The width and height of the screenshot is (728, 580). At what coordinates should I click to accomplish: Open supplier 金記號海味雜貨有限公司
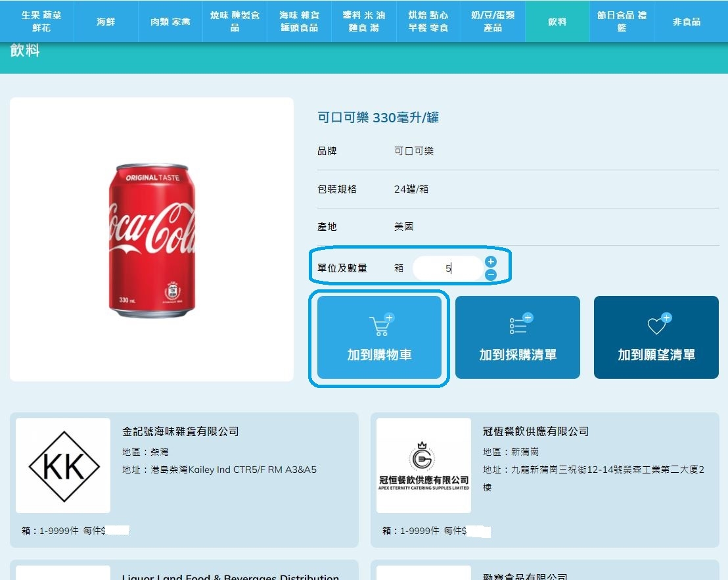181,431
